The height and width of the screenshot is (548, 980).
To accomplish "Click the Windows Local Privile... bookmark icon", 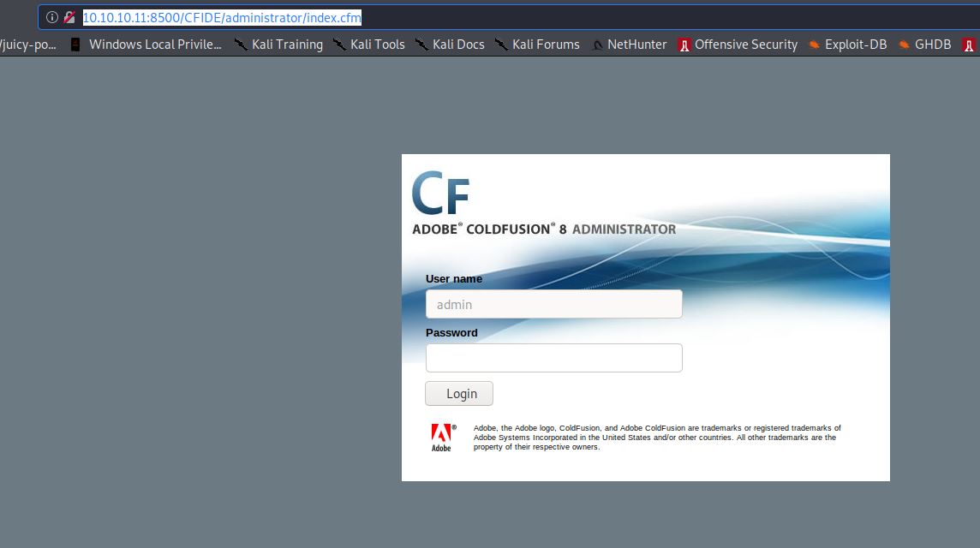I will click(x=75, y=45).
